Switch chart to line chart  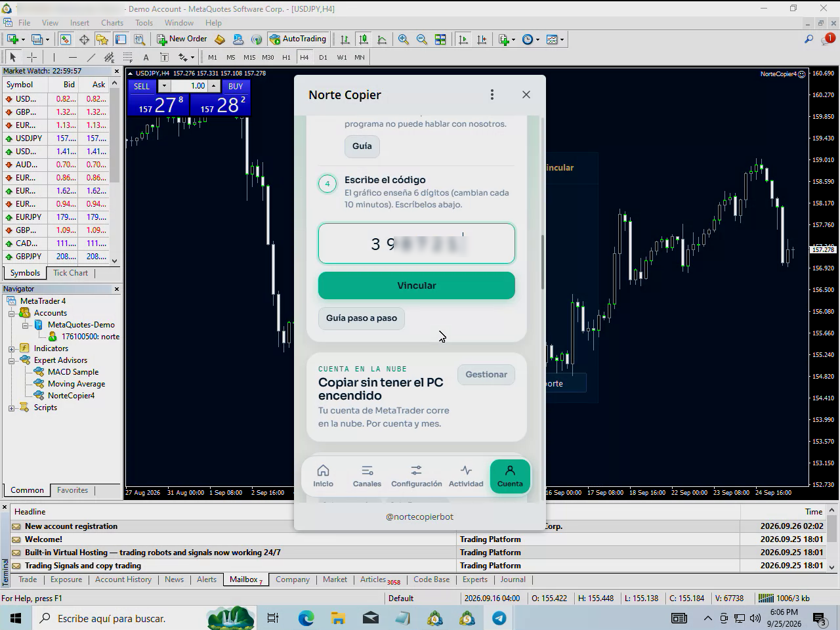click(382, 39)
